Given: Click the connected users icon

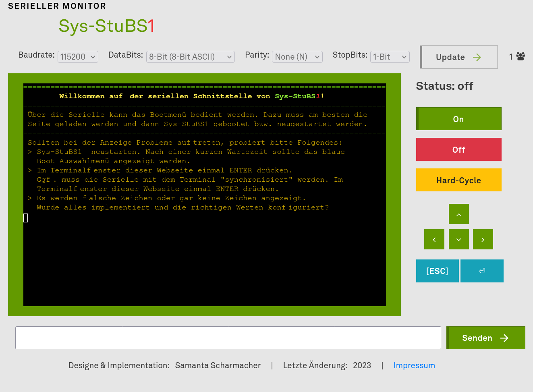Looking at the screenshot, I should pyautogui.click(x=521, y=56).
